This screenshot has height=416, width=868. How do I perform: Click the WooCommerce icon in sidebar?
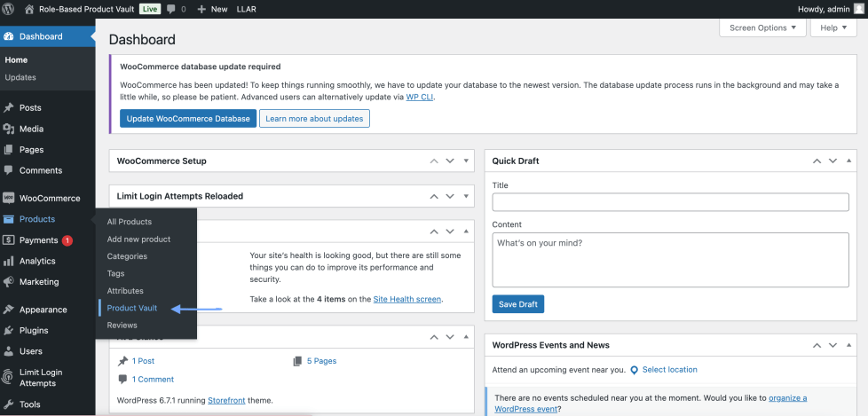pyautogui.click(x=9, y=198)
